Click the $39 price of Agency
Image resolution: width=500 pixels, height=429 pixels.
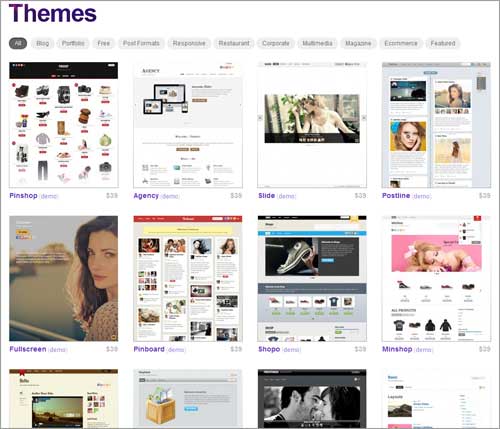tap(236, 195)
